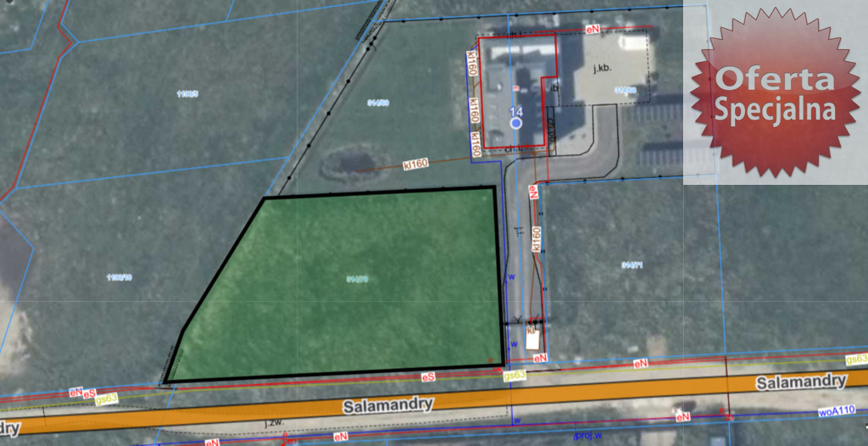The image size is (868, 446).
Task: Click the red Oferta Specjalna badge
Action: click(x=775, y=93)
